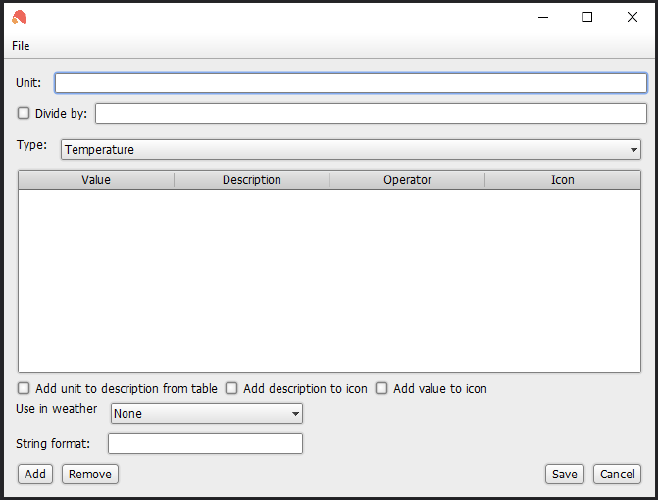Click the Divide by input field

[371, 114]
